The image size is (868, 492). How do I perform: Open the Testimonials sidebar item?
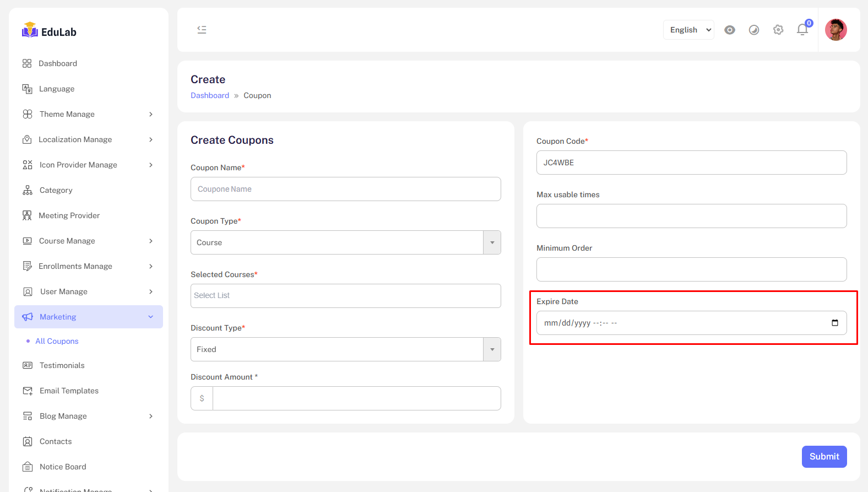click(x=62, y=365)
